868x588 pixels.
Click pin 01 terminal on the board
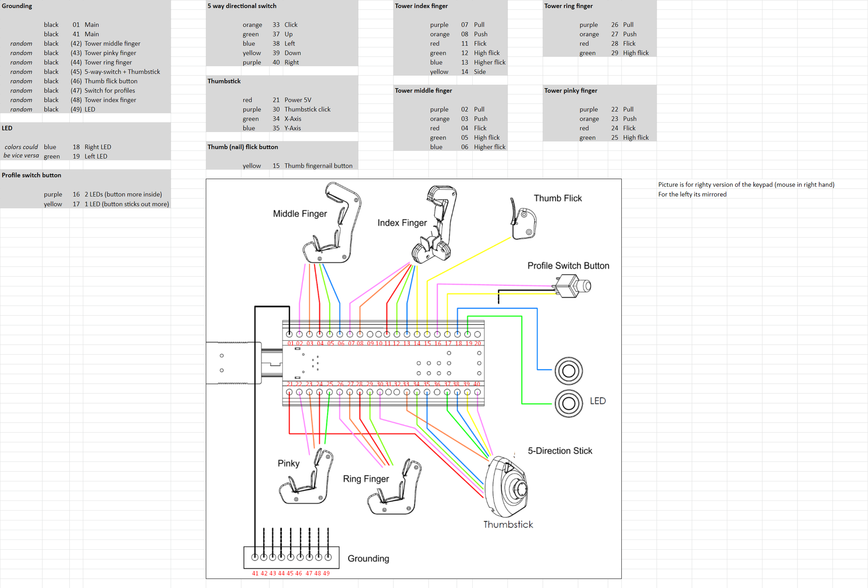tap(289, 334)
